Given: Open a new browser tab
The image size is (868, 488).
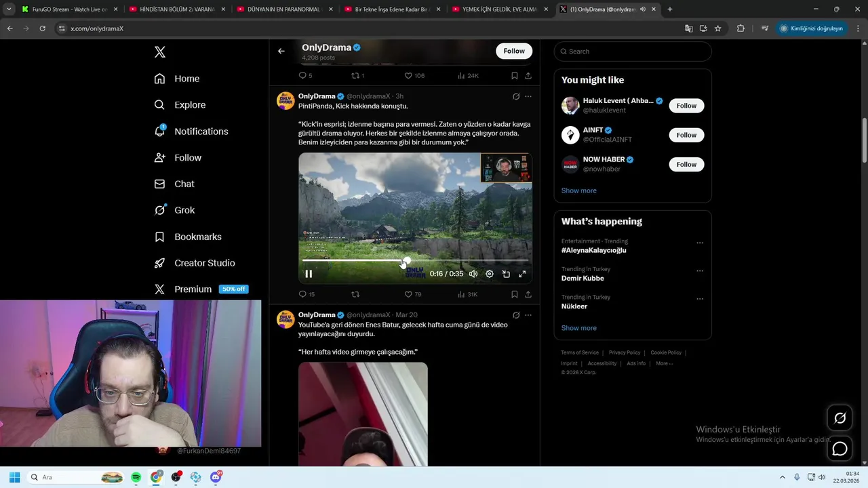Looking at the screenshot, I should pyautogui.click(x=669, y=9).
